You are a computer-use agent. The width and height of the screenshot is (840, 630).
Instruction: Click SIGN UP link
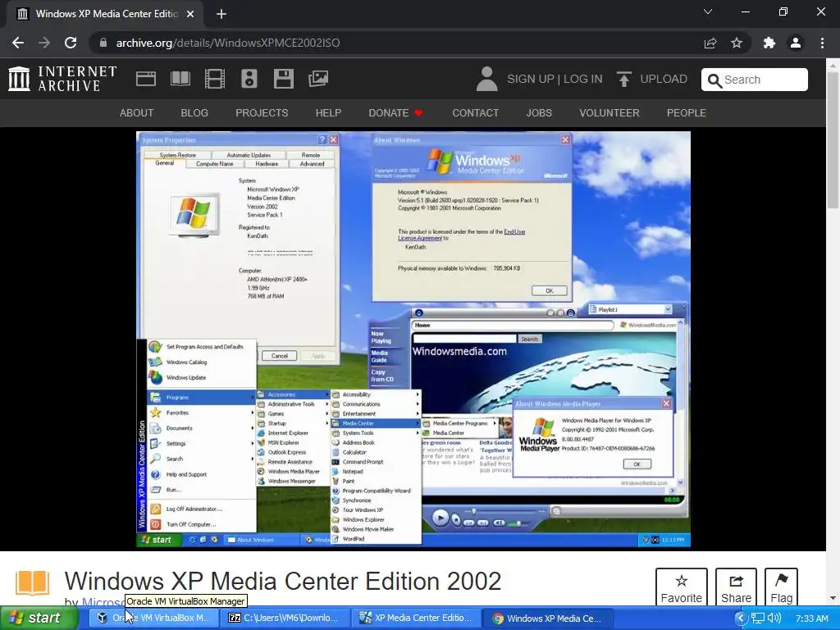click(531, 80)
